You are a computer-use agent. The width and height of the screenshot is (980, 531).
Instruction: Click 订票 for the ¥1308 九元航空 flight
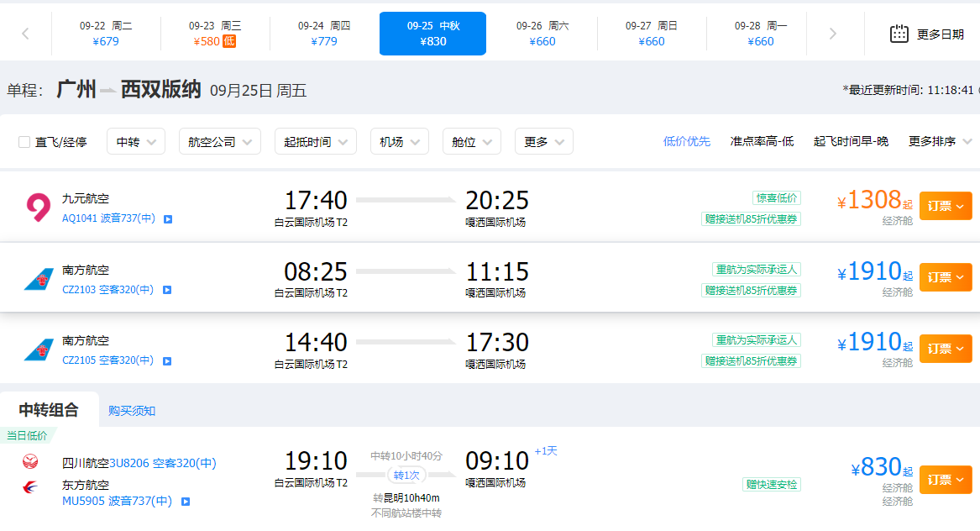pyautogui.click(x=946, y=206)
